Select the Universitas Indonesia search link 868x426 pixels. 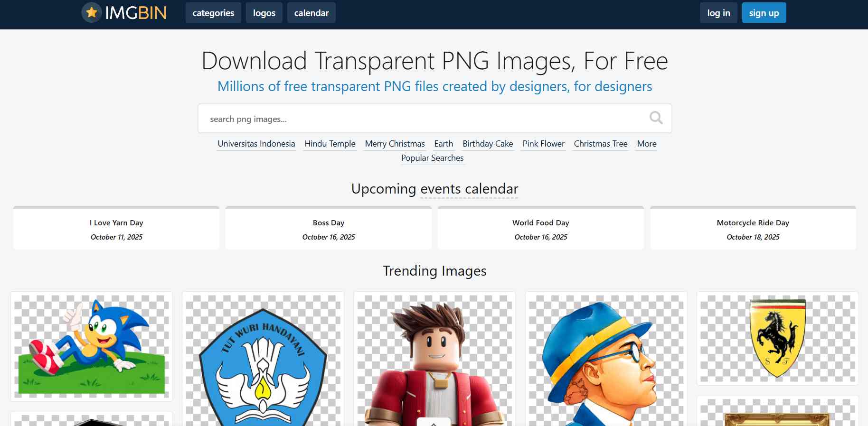[256, 144]
